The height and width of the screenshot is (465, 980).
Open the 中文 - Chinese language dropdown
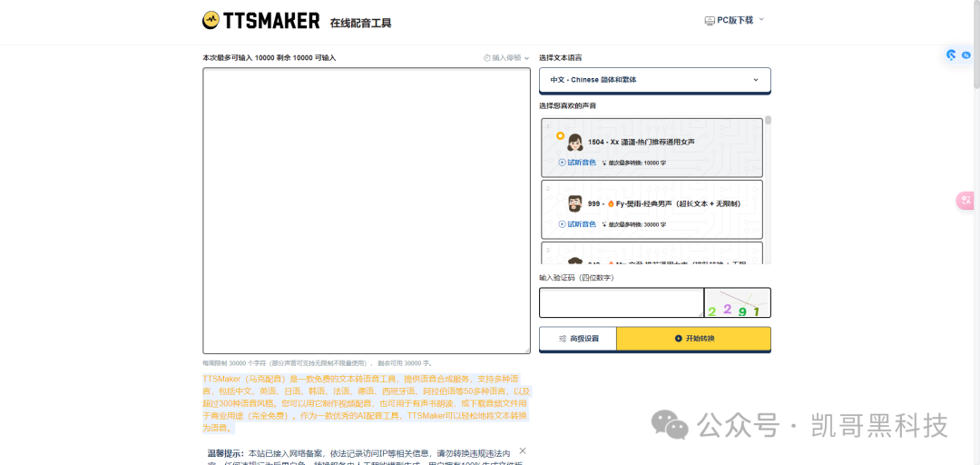point(654,80)
